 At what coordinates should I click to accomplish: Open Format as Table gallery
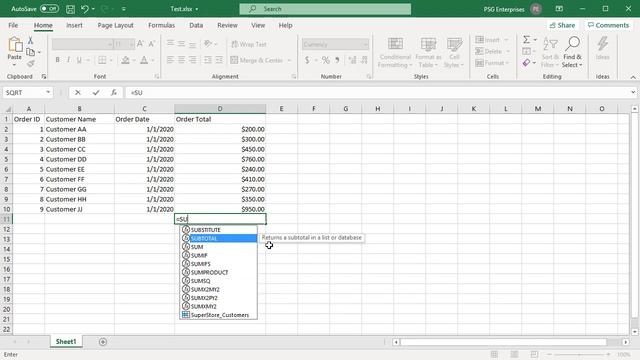click(x=428, y=53)
